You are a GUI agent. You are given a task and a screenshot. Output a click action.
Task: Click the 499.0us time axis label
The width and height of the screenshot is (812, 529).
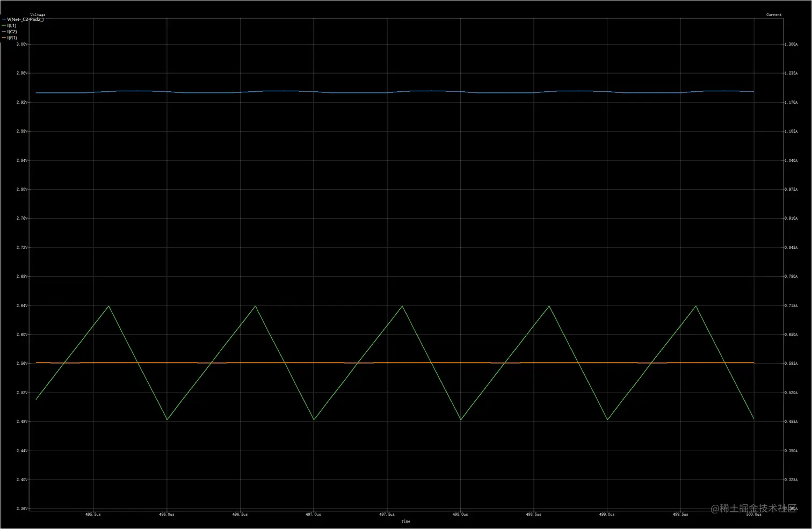click(x=607, y=514)
